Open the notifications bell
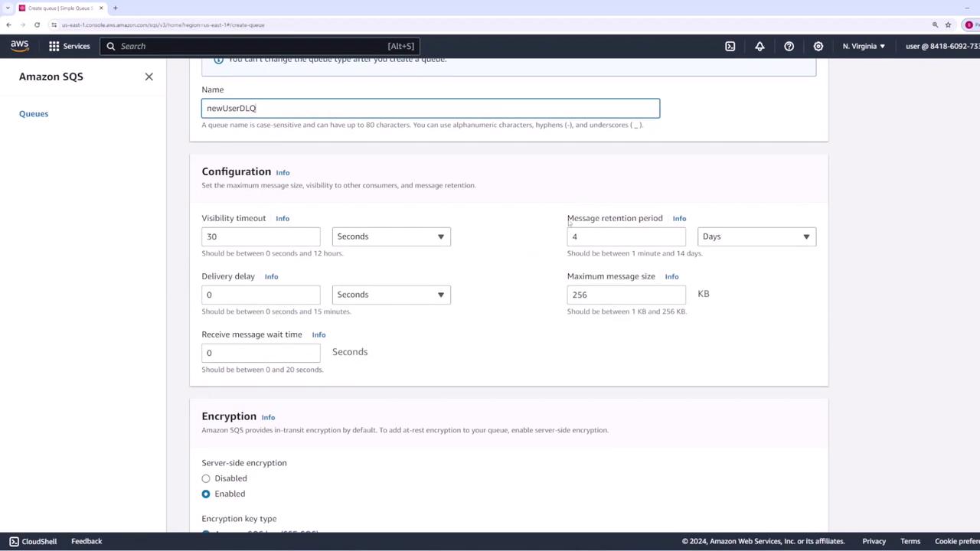The image size is (980, 551). (x=759, y=46)
